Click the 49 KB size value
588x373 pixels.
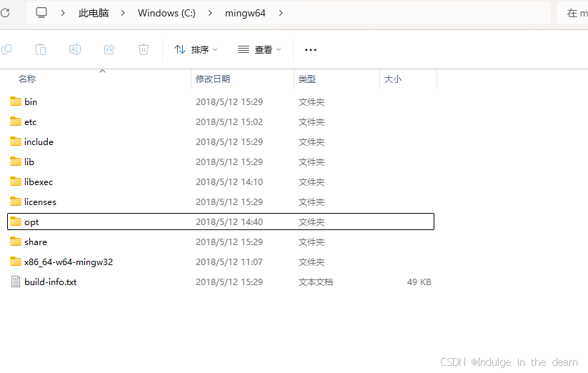(x=419, y=282)
